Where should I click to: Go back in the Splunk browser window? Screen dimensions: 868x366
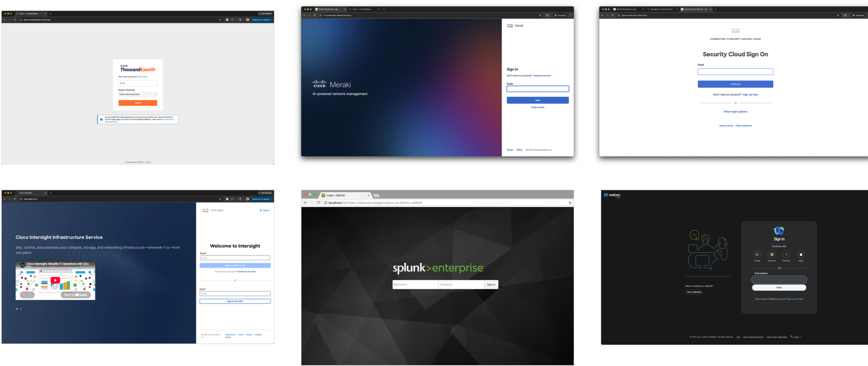[x=305, y=202]
